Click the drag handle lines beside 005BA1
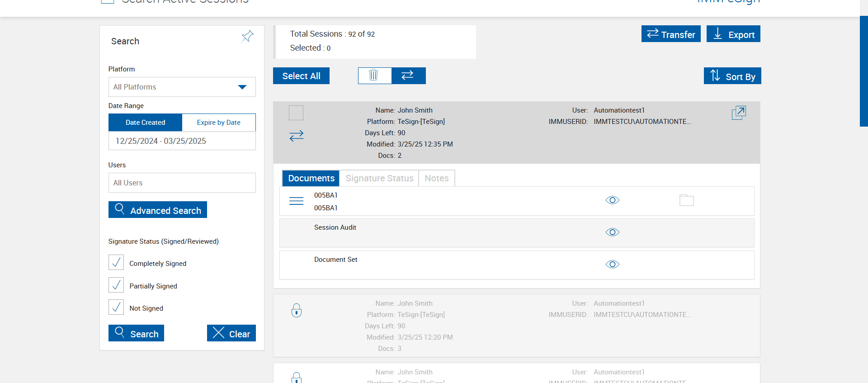Image resolution: width=868 pixels, height=383 pixels. click(296, 201)
